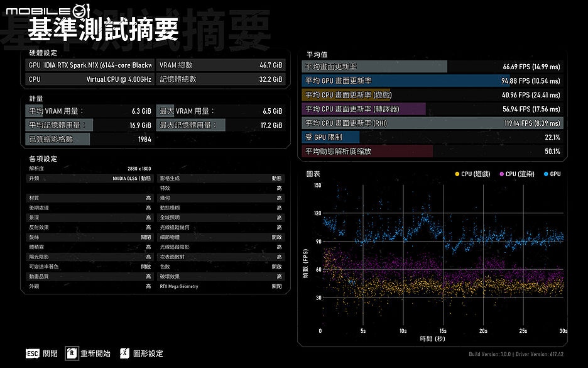Click the GPU name row in 硬體設定
Viewport: 588px width, 368px height.
coord(90,65)
